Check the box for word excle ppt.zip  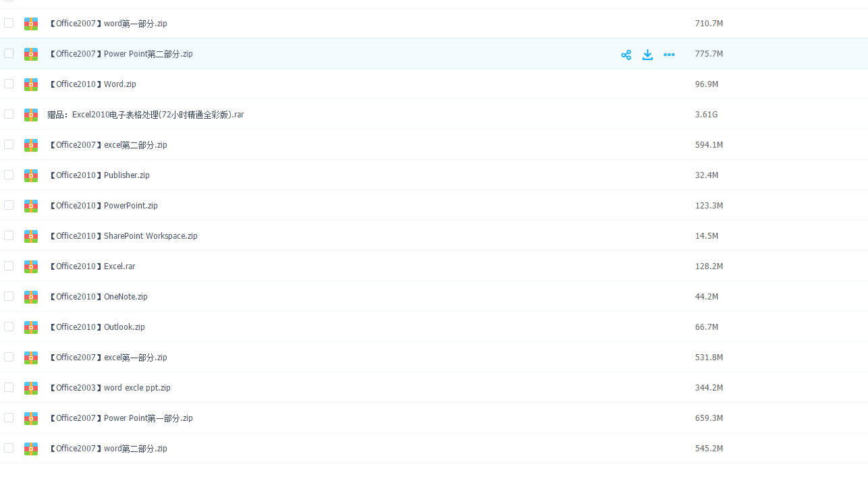[x=9, y=387]
